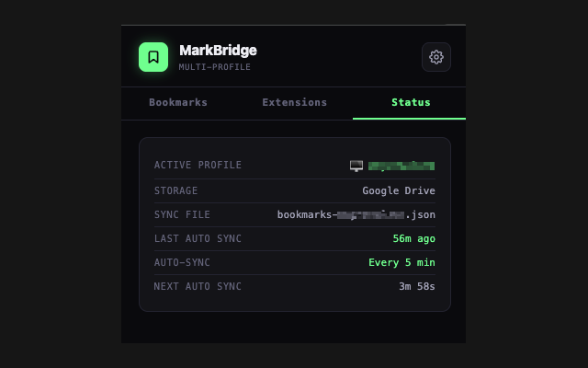
Task: Click the LAST AUTO SYNC label
Action: (x=198, y=238)
